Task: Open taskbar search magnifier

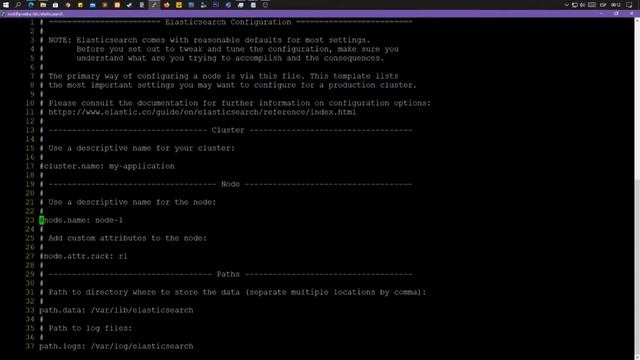Action: click(18, 5)
